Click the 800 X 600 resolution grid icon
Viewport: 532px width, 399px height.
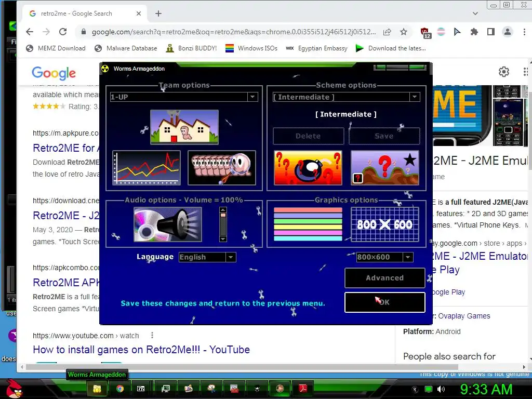pos(385,224)
